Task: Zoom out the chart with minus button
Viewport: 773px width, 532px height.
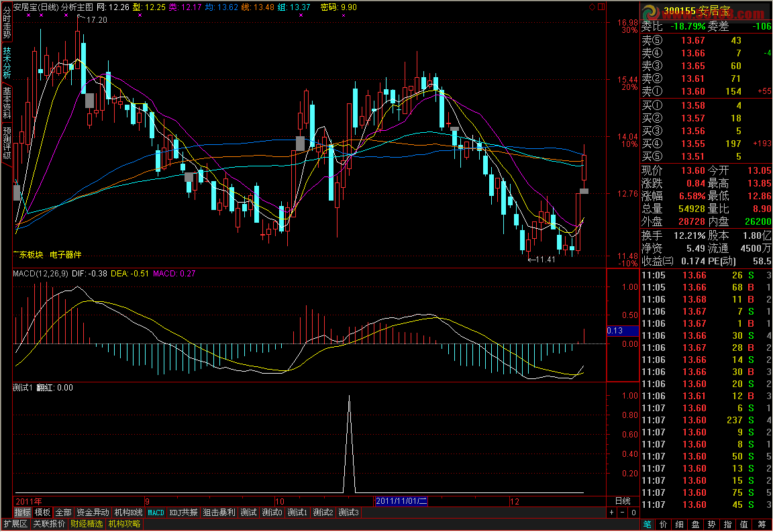Action: tap(622, 513)
